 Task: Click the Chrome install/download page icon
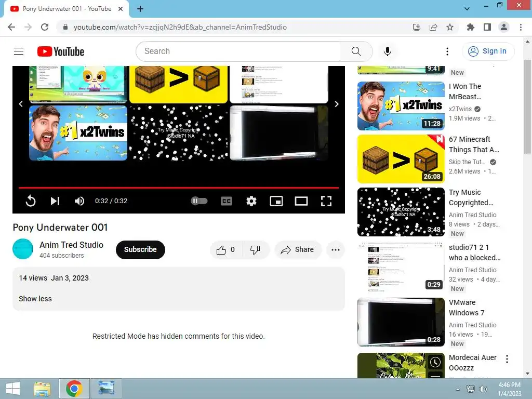(417, 27)
